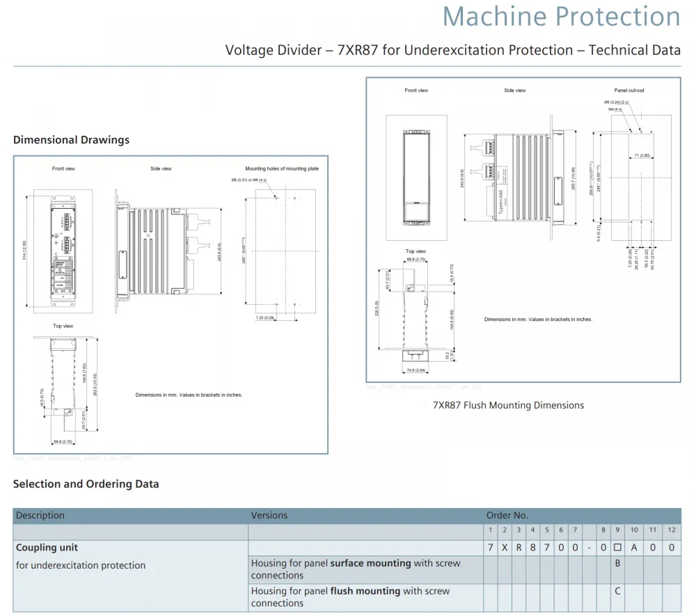
Task: Click the 'Coupling unit' description cell
Action: coord(47,548)
